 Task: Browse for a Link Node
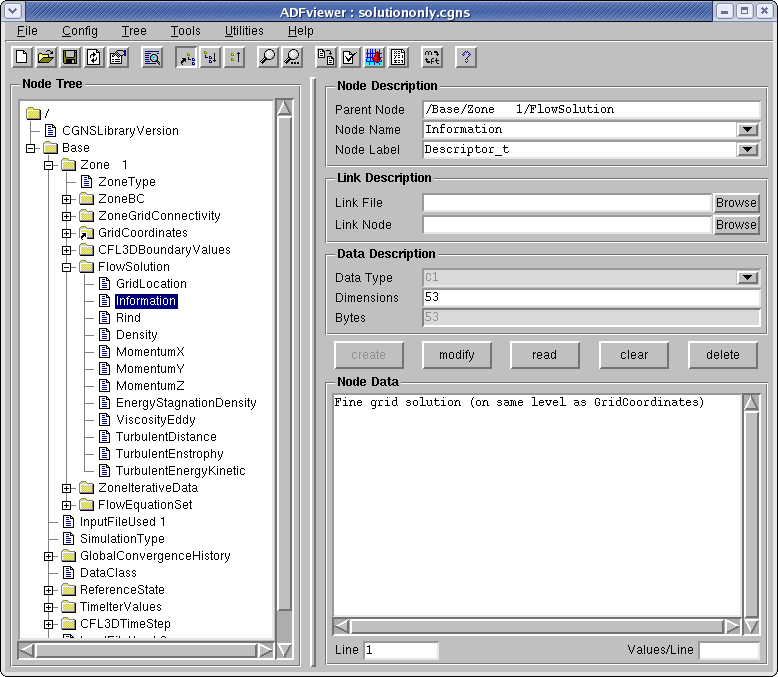tap(736, 225)
